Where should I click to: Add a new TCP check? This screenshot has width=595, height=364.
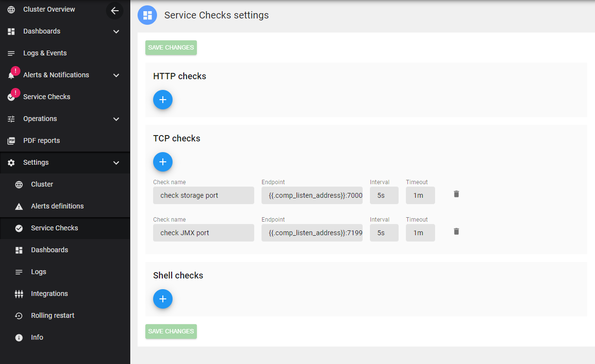coord(163,162)
